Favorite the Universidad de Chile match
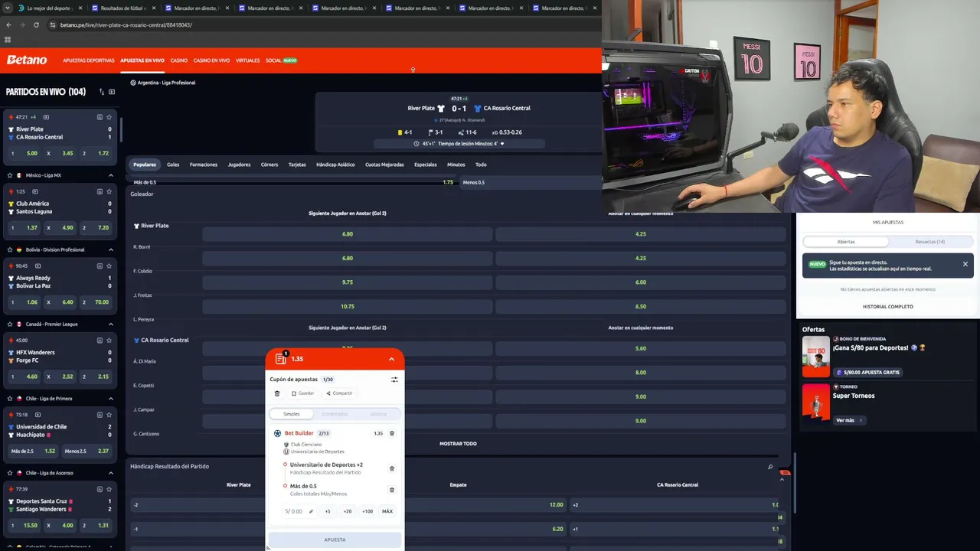Screen dimensions: 980x551 [x=109, y=415]
